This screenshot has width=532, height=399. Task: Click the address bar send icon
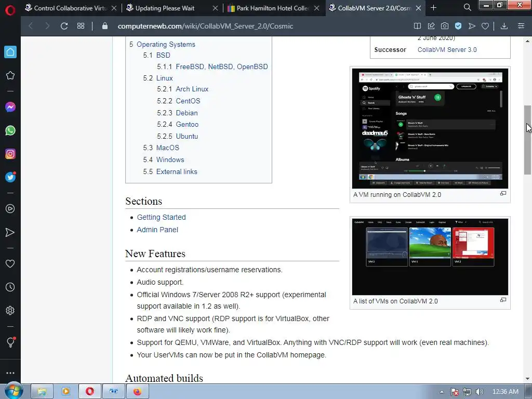[x=472, y=26]
